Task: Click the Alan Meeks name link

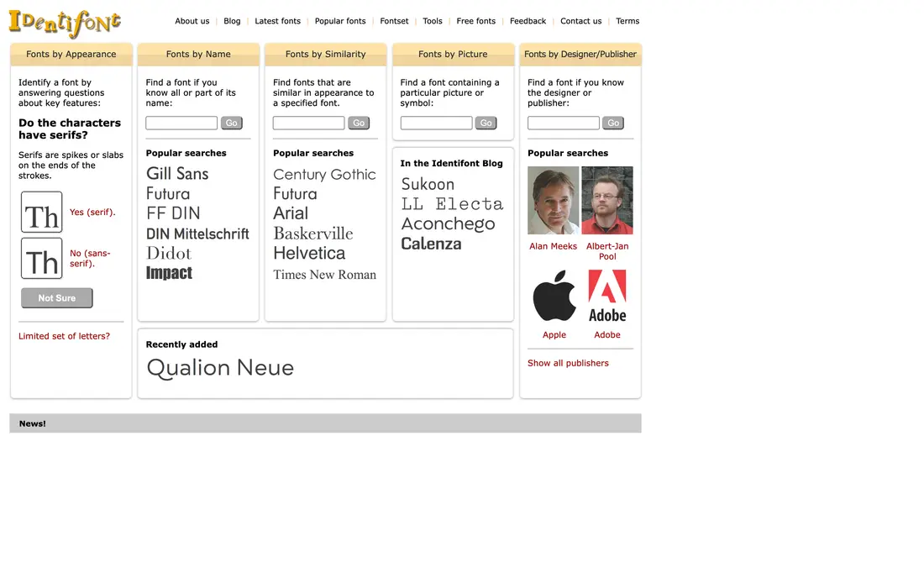Action: pyautogui.click(x=553, y=246)
